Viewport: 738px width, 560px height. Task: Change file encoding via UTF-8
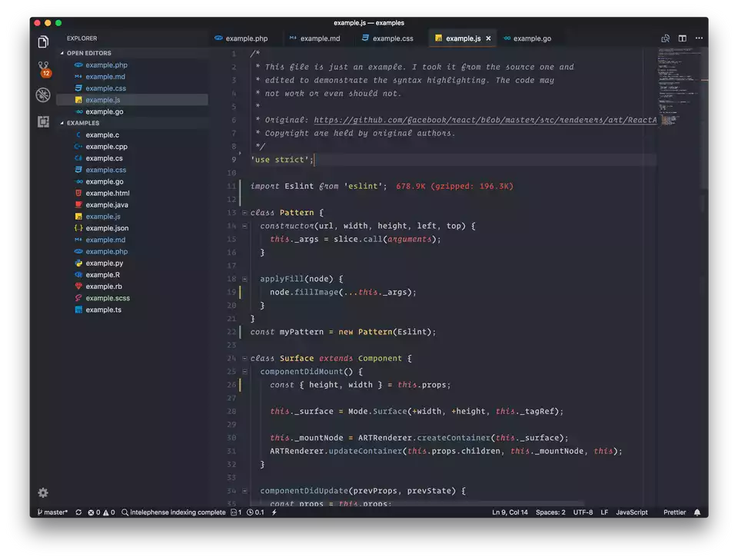tap(583, 512)
